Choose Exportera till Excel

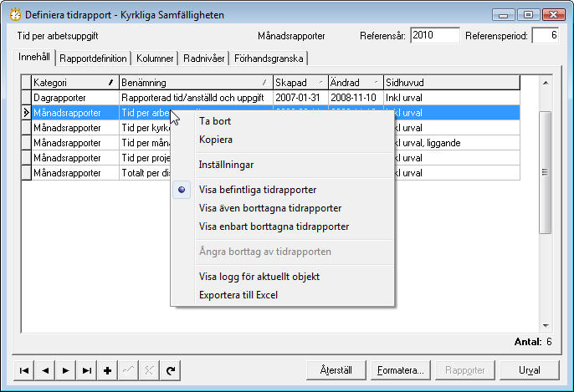click(238, 295)
